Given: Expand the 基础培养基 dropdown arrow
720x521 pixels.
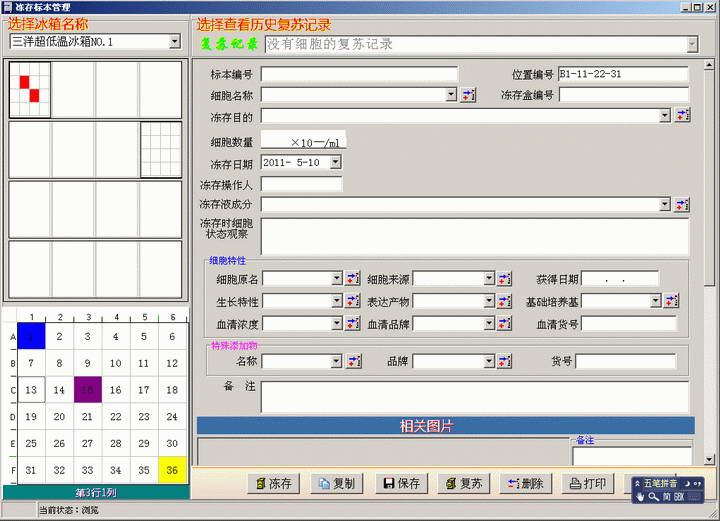Looking at the screenshot, I should 656,301.
